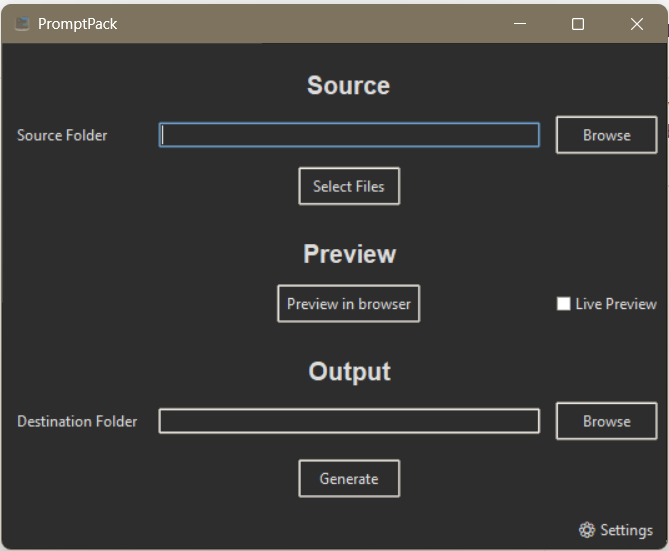Click the Source Folder label

62,135
